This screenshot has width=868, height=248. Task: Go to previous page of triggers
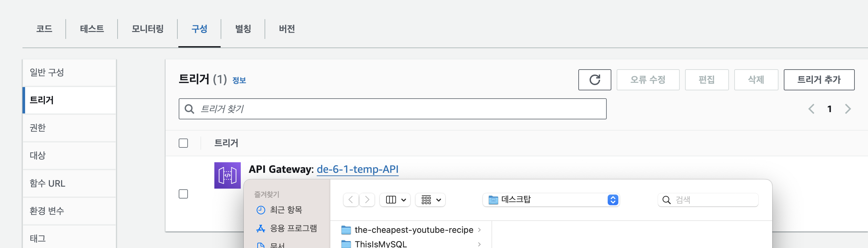pyautogui.click(x=812, y=109)
